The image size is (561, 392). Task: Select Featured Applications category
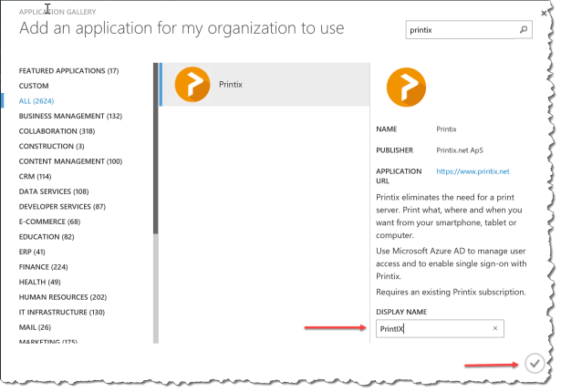68,71
